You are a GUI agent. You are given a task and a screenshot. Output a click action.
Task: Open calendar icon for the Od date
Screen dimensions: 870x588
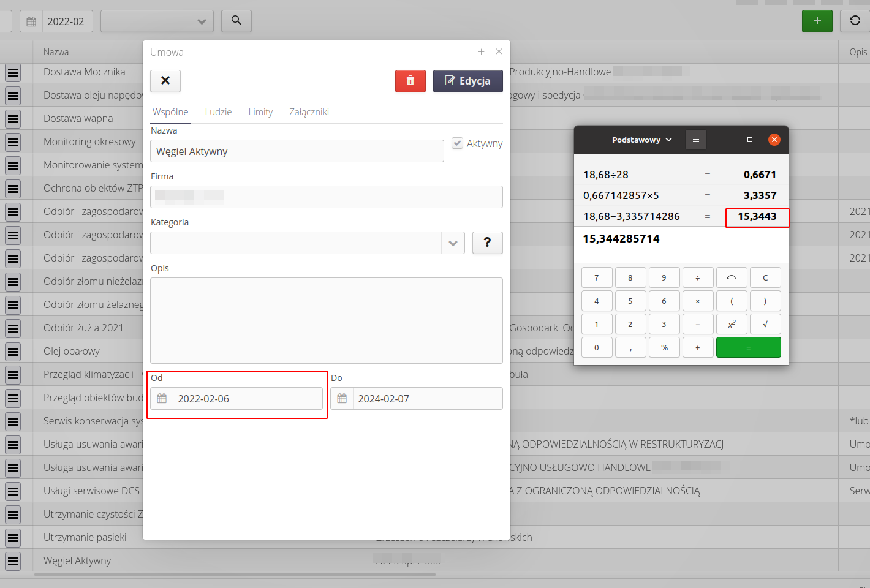(x=162, y=399)
